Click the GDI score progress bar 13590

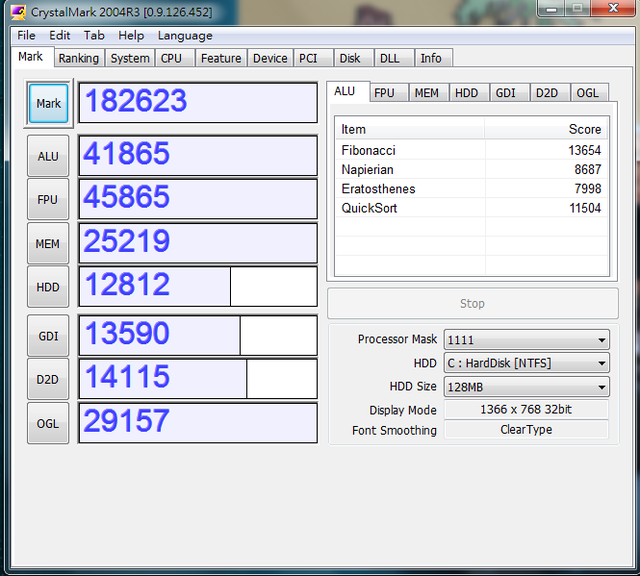point(198,336)
